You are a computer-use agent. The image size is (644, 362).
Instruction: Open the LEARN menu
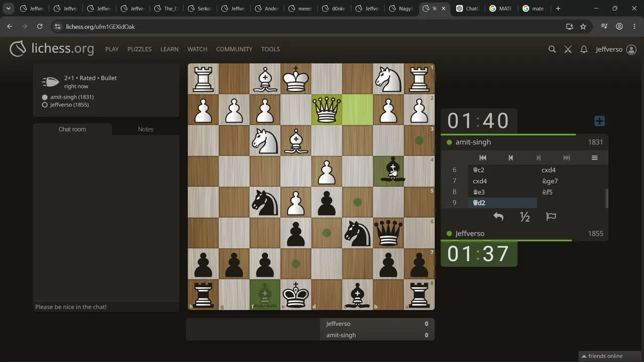coord(170,49)
